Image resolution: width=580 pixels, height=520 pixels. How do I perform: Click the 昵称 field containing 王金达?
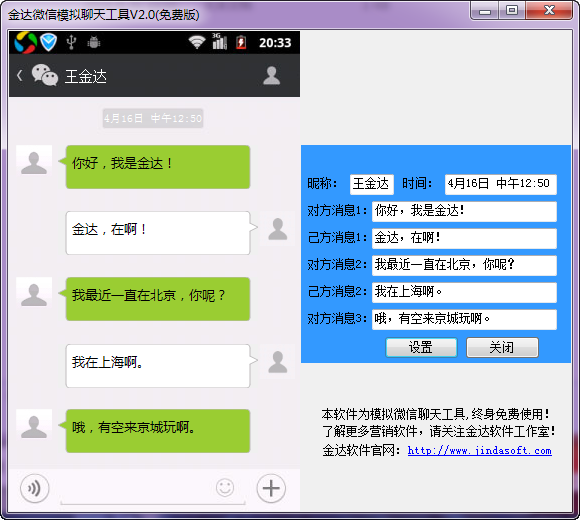[372, 184]
